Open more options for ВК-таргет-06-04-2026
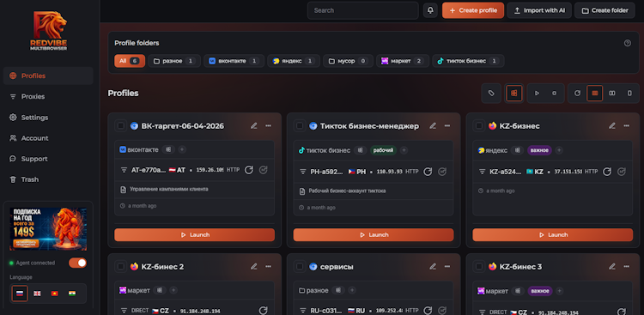 pos(268,125)
